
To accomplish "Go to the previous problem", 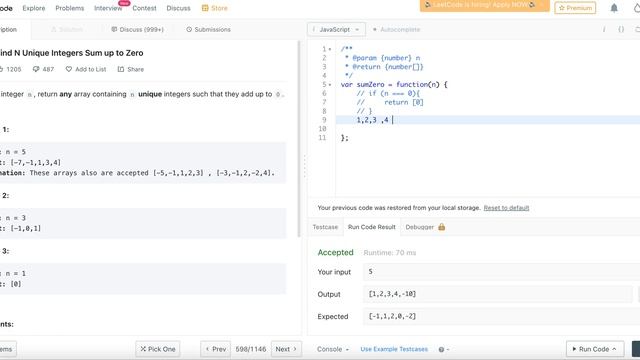I will 216,349.
